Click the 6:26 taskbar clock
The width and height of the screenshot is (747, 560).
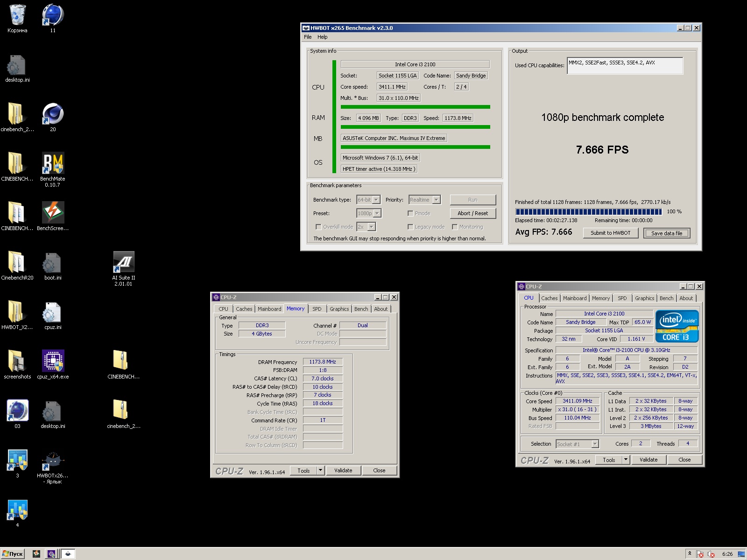[727, 554]
